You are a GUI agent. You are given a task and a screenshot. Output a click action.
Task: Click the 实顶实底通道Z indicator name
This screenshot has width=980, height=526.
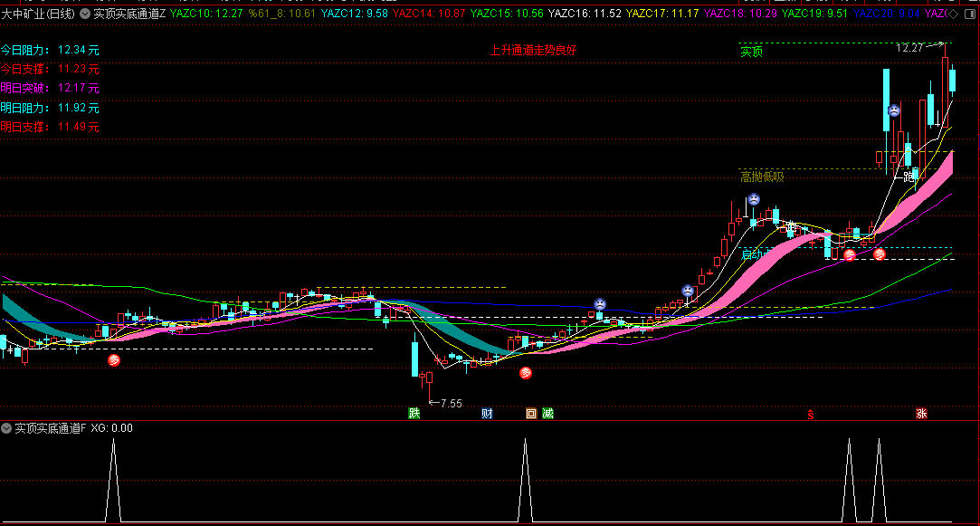pyautogui.click(x=129, y=14)
